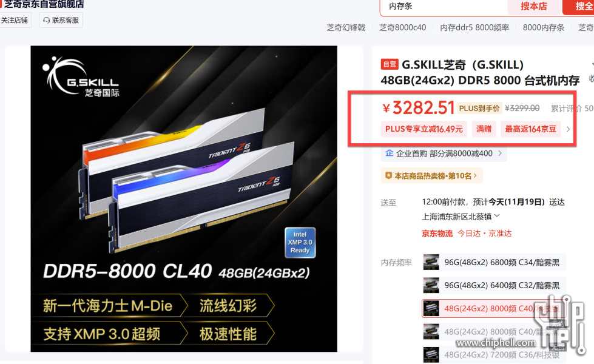
Task: Click the 自营 tag beside product title
Action: (390, 64)
